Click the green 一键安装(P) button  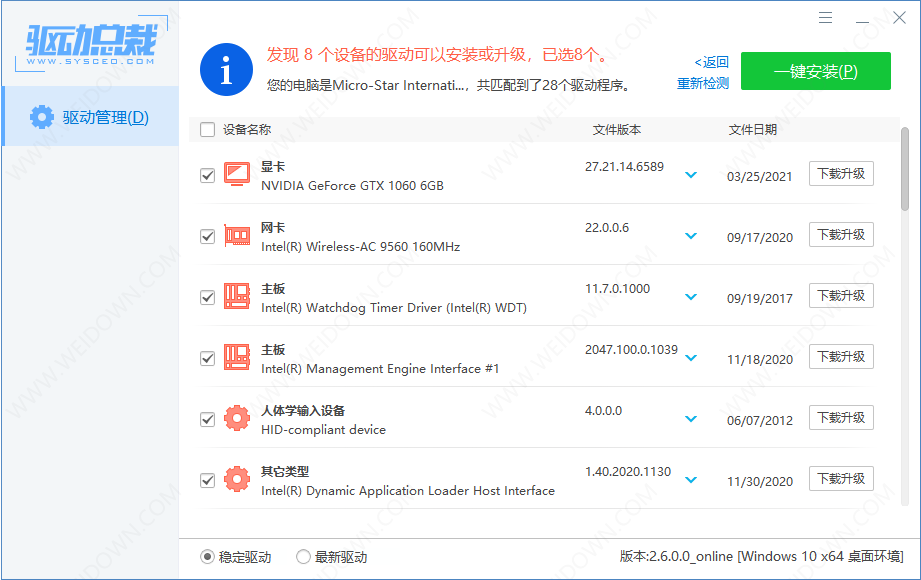coord(815,71)
